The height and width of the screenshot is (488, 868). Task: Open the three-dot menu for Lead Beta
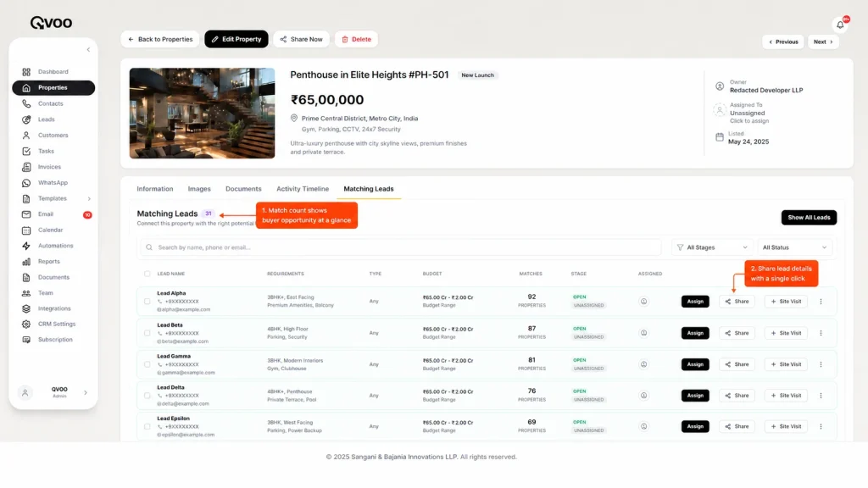pyautogui.click(x=821, y=333)
